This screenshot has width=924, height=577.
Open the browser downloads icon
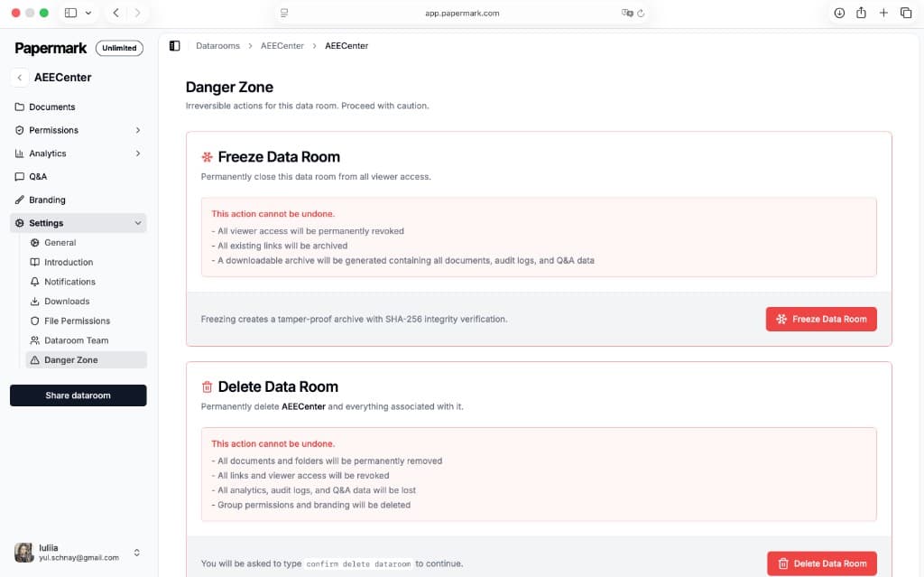coord(839,13)
